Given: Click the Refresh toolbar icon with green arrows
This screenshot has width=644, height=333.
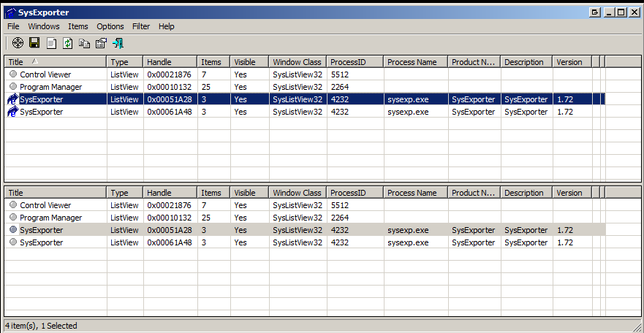Looking at the screenshot, I should tap(68, 43).
